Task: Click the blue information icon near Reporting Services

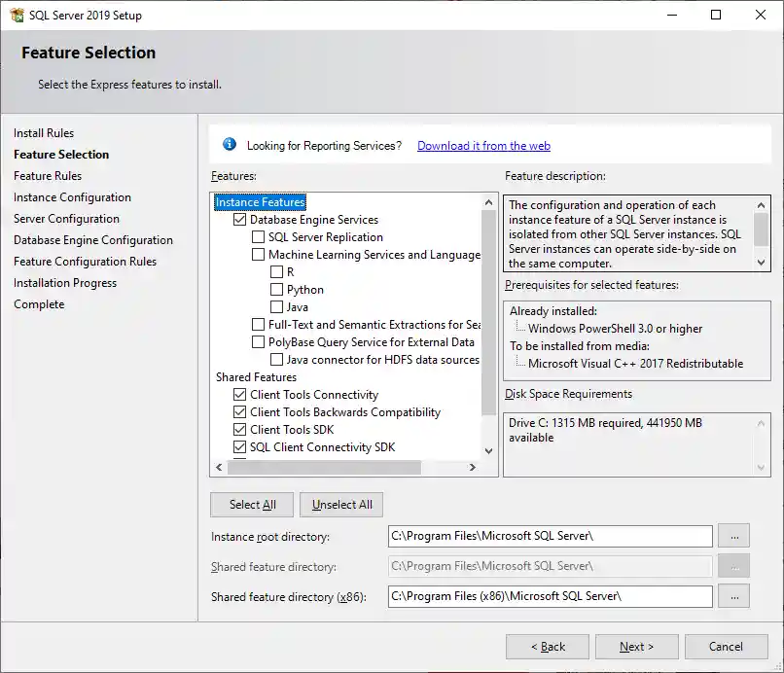Action: pos(230,145)
